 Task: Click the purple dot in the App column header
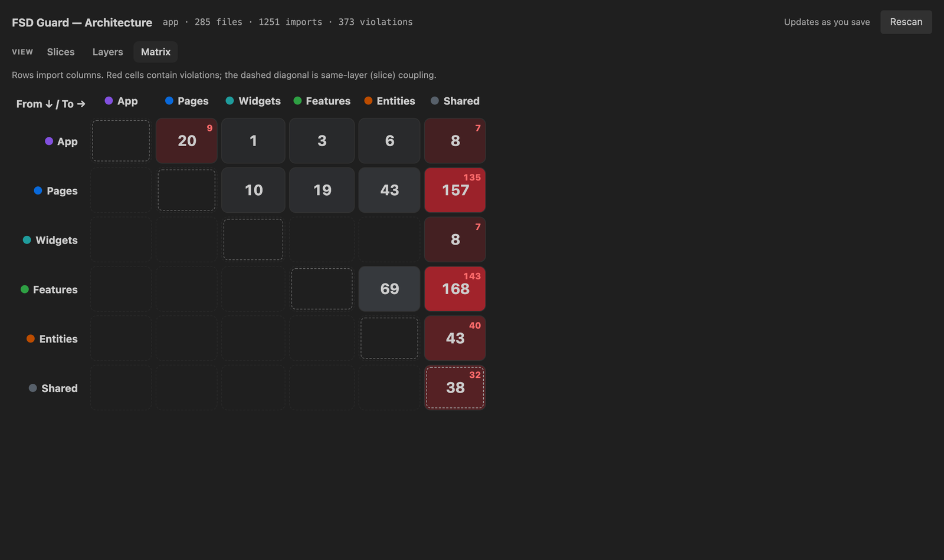pos(109,101)
